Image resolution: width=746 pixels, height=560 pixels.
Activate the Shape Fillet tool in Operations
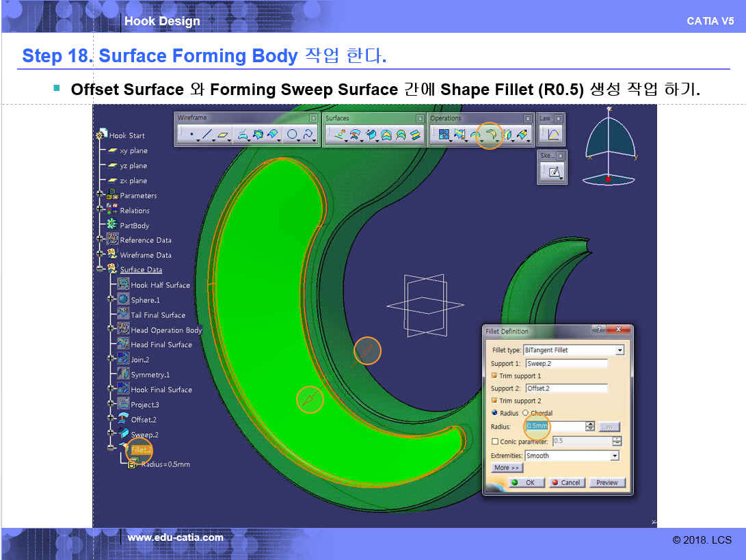click(490, 135)
